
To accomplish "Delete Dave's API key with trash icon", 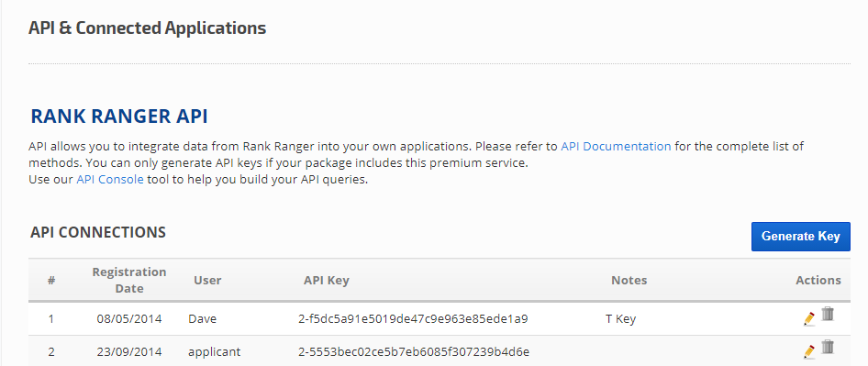I will [828, 314].
